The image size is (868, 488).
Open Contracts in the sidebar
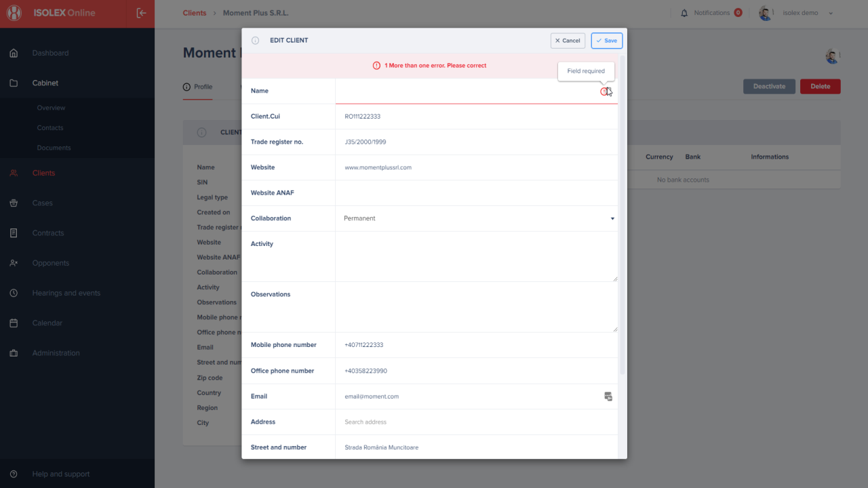(x=48, y=233)
